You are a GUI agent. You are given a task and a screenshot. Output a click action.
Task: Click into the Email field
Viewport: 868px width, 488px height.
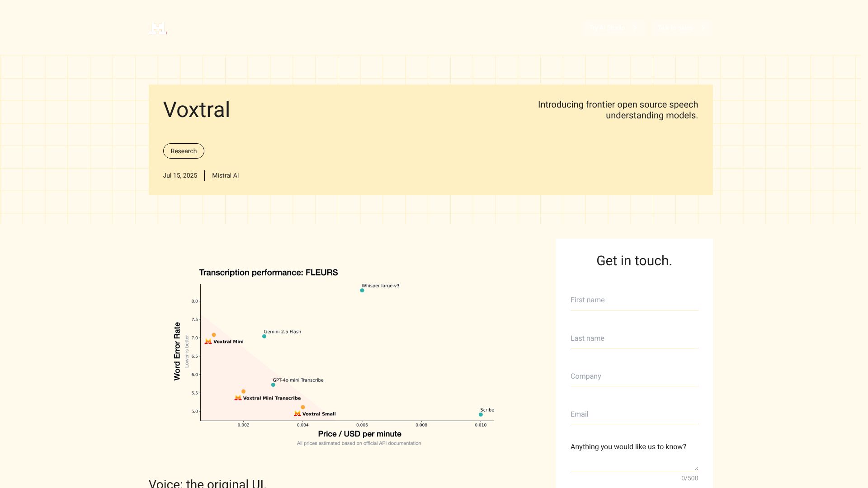[x=634, y=414]
